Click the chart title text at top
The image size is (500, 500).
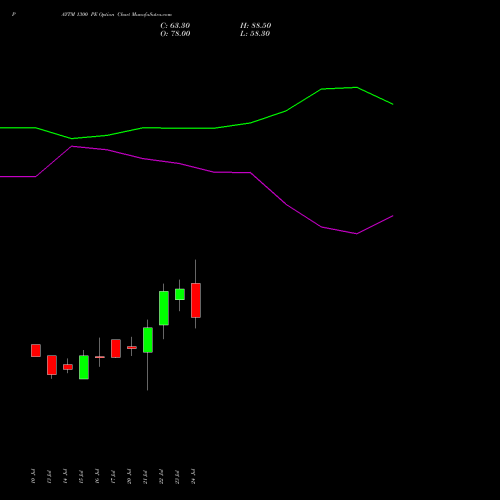click(116, 15)
